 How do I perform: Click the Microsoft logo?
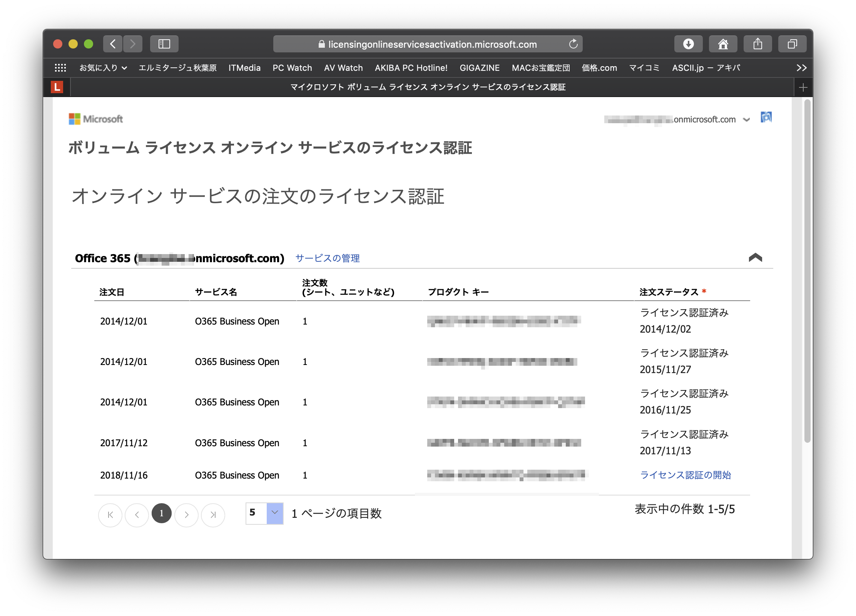click(x=96, y=119)
